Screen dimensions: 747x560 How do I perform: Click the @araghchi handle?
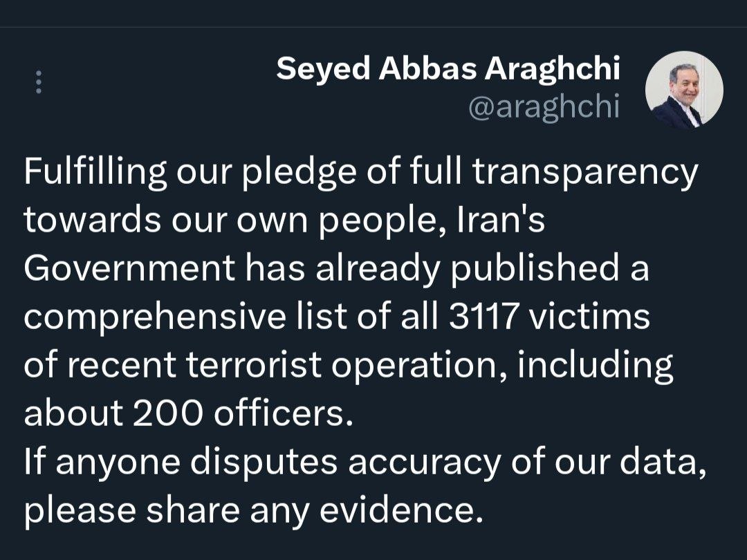[544, 107]
